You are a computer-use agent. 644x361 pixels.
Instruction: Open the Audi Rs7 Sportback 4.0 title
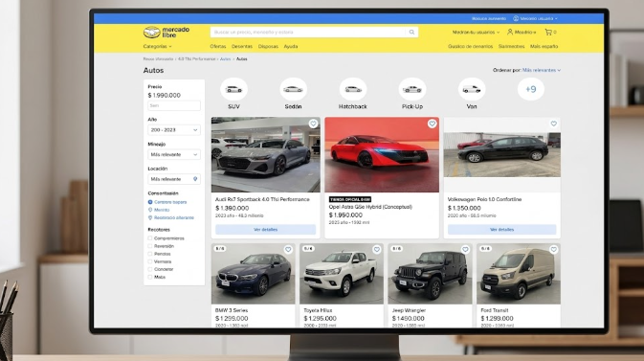(262, 199)
